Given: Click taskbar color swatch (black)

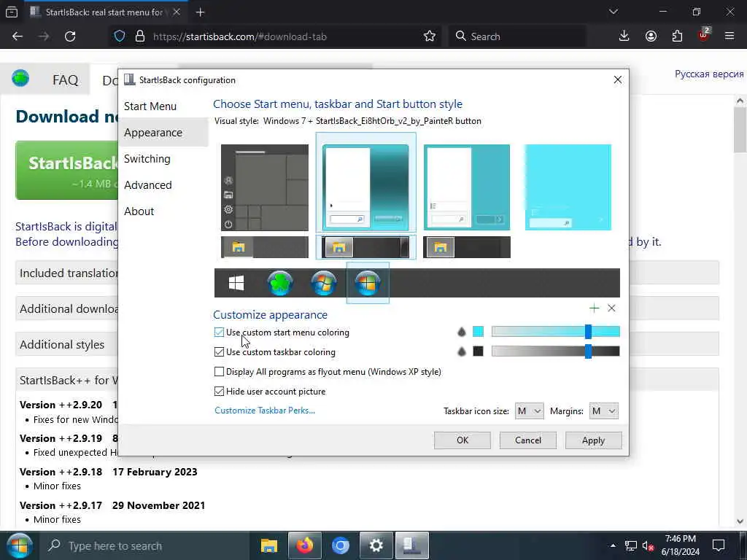Looking at the screenshot, I should pyautogui.click(x=479, y=351).
